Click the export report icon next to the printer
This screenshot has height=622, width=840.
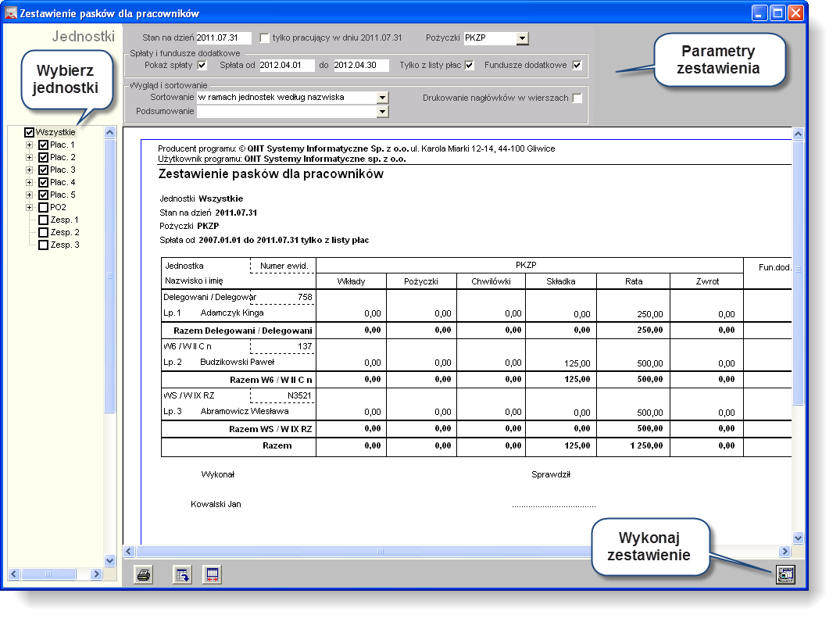(182, 575)
